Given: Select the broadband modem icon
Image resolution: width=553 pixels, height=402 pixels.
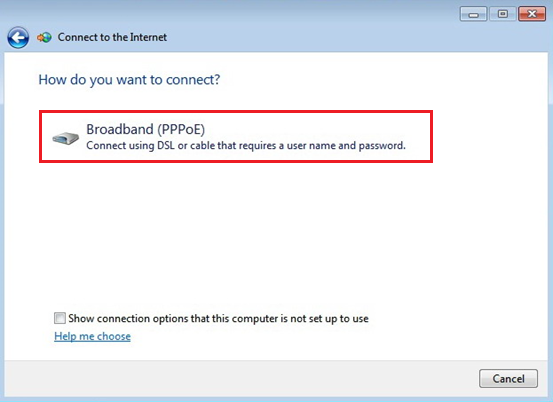Looking at the screenshot, I should (66, 138).
